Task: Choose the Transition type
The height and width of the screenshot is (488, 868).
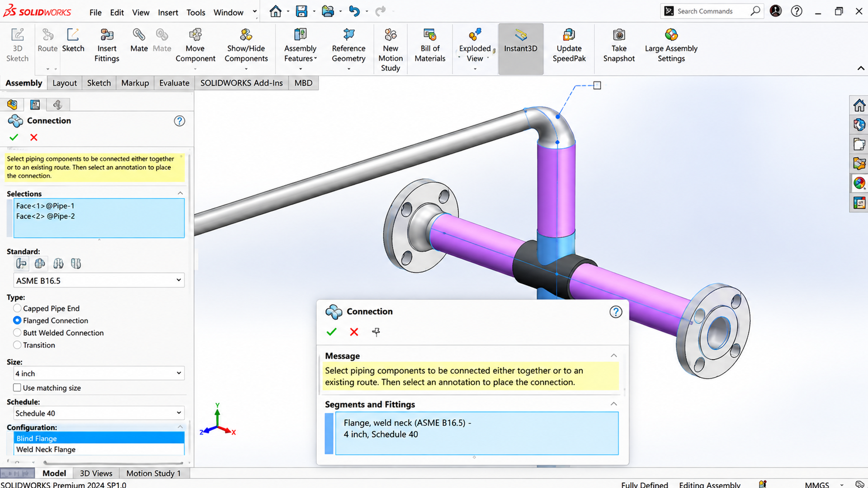Action: [17, 345]
